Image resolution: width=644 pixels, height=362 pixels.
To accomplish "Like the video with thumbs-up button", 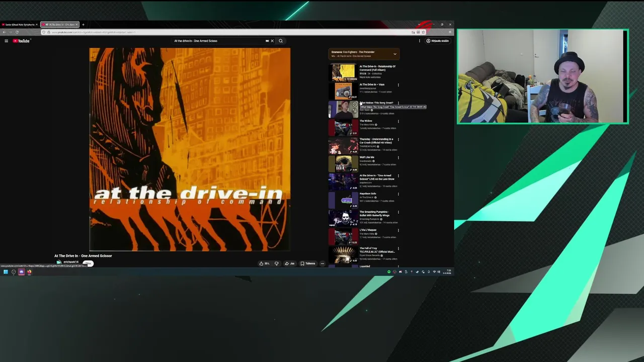I will [264, 263].
